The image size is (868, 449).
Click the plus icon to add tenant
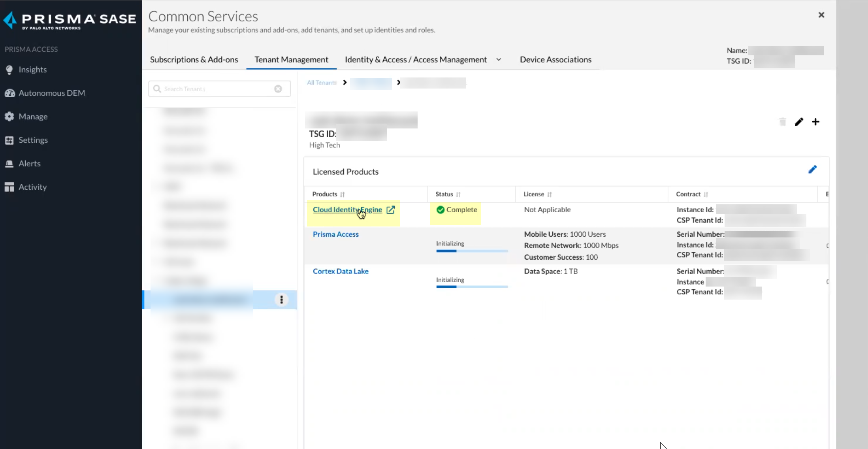click(815, 122)
